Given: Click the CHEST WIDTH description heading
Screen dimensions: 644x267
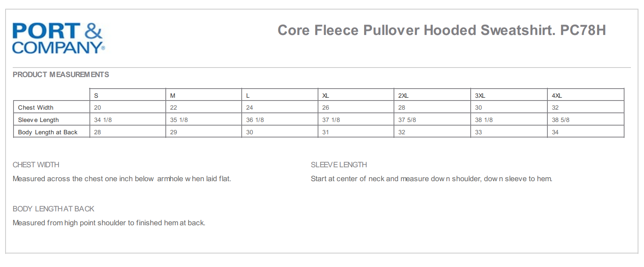Looking at the screenshot, I should tap(36, 164).
